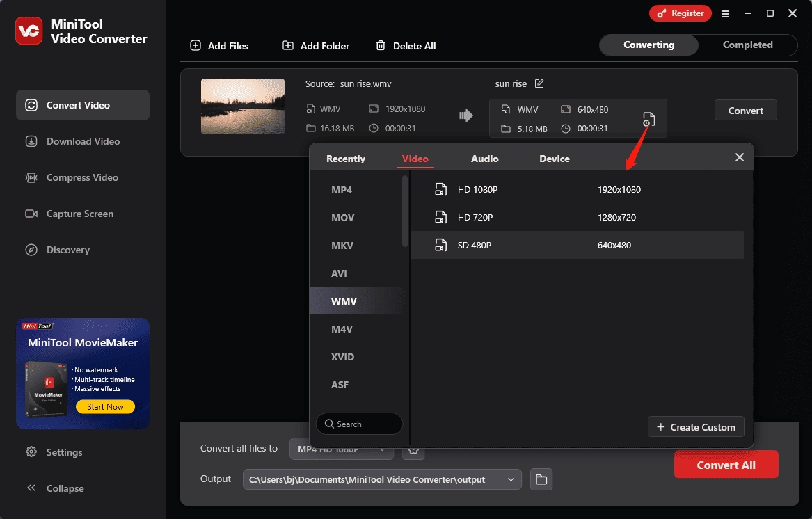Click the Capture Screen camera icon

(31, 214)
